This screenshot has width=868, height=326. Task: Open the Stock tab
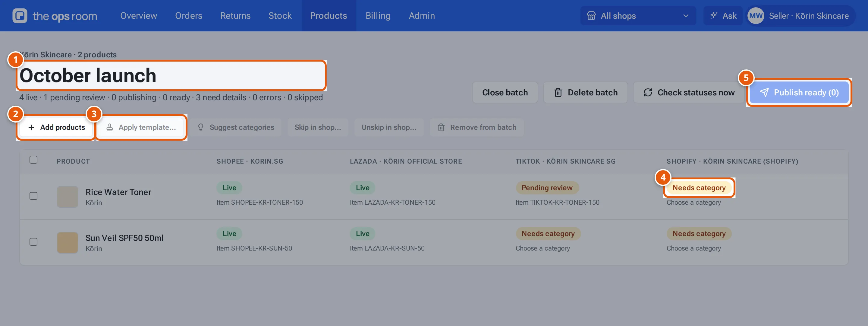point(280,15)
